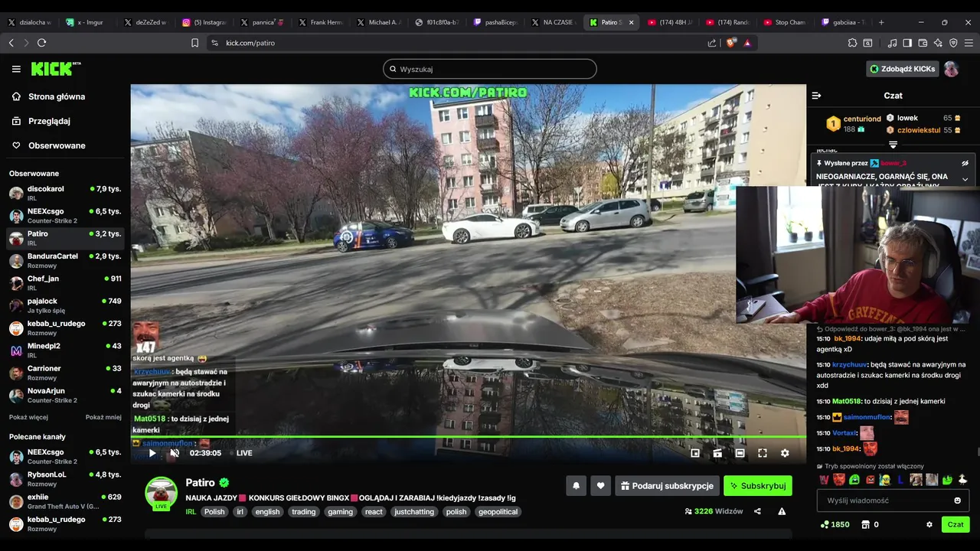Follow Patiro with the heart button

(600, 486)
